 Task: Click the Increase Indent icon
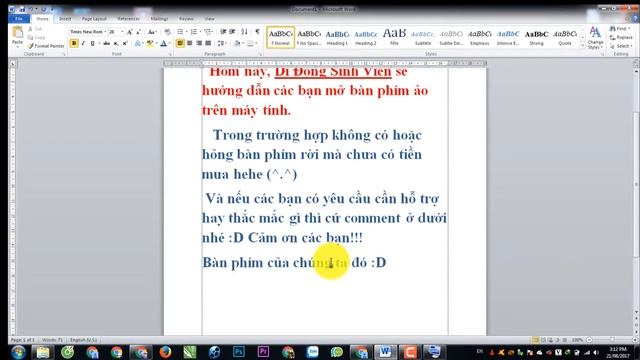point(232,32)
